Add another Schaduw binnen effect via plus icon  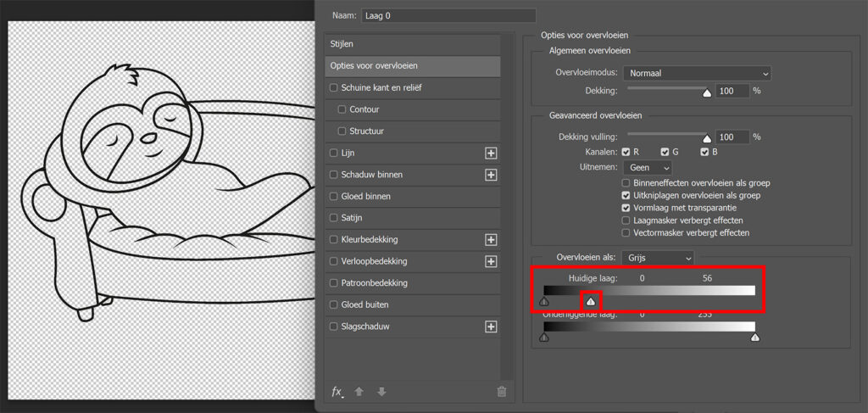tap(490, 175)
